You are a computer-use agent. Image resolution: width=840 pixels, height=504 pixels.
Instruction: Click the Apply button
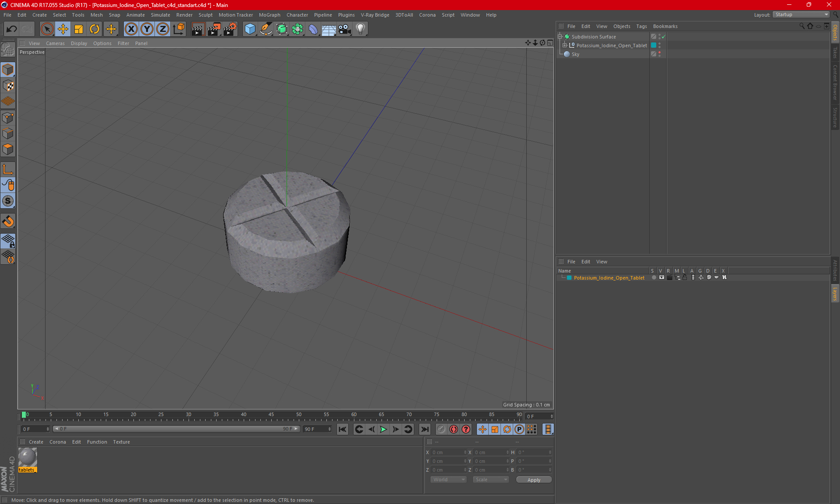533,479
